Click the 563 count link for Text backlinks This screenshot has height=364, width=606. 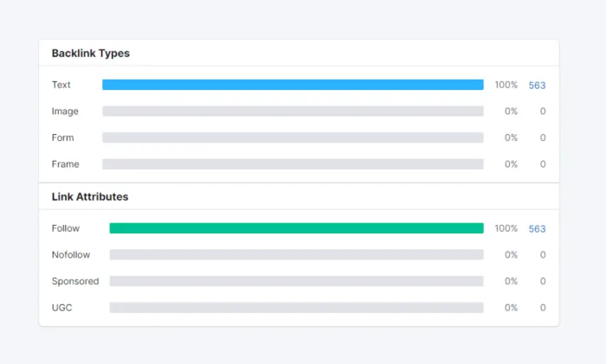[x=537, y=86]
